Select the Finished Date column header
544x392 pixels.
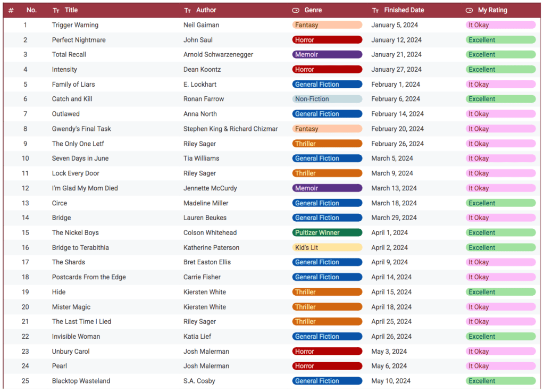pyautogui.click(x=404, y=10)
